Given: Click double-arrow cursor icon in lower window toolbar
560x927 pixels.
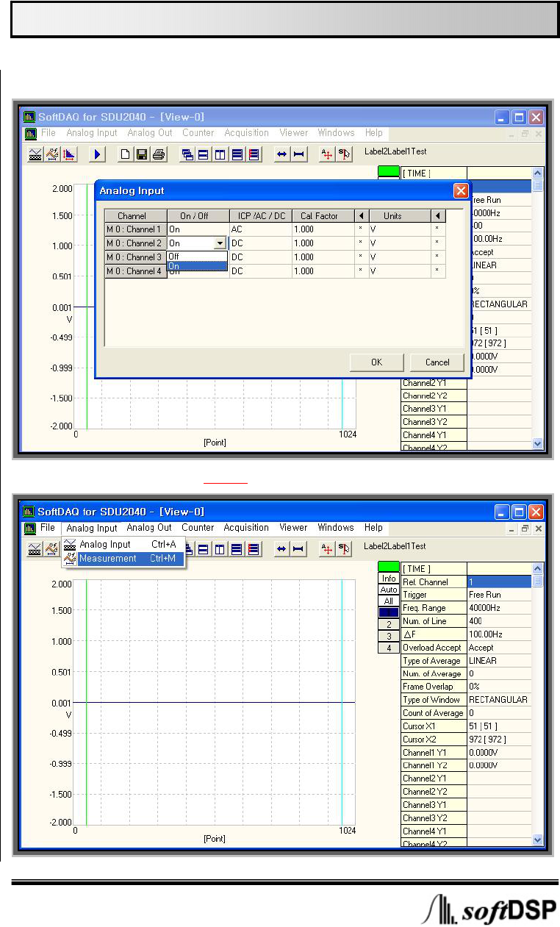Looking at the screenshot, I should [x=281, y=548].
